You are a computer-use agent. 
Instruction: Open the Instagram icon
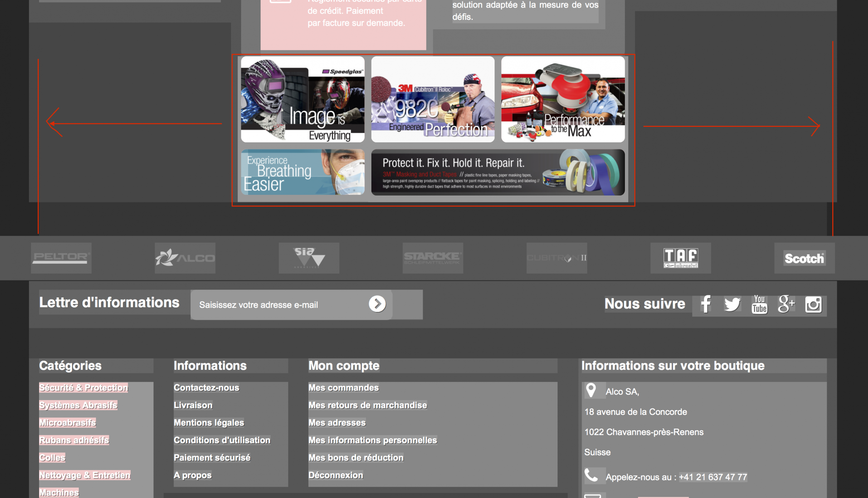(813, 304)
